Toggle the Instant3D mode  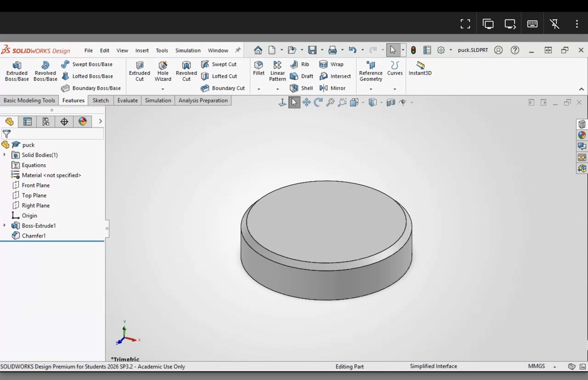tap(420, 68)
